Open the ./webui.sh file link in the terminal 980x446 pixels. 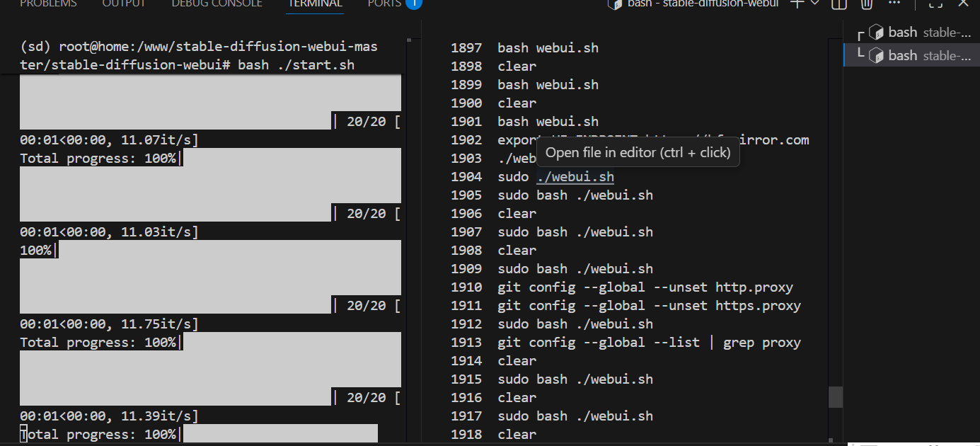(575, 176)
